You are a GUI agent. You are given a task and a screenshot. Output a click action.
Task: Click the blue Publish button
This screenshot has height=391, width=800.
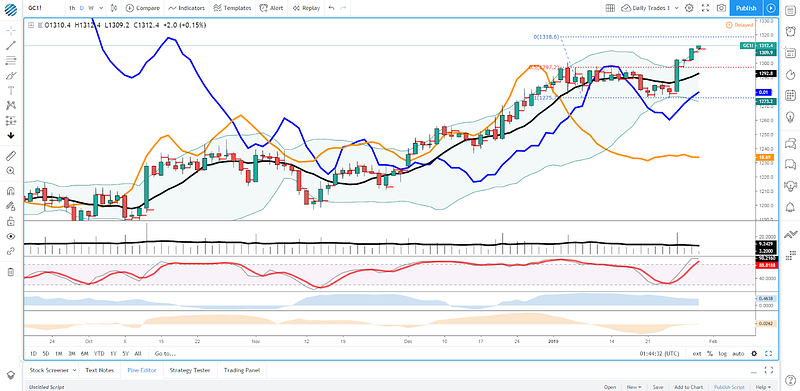[746, 8]
